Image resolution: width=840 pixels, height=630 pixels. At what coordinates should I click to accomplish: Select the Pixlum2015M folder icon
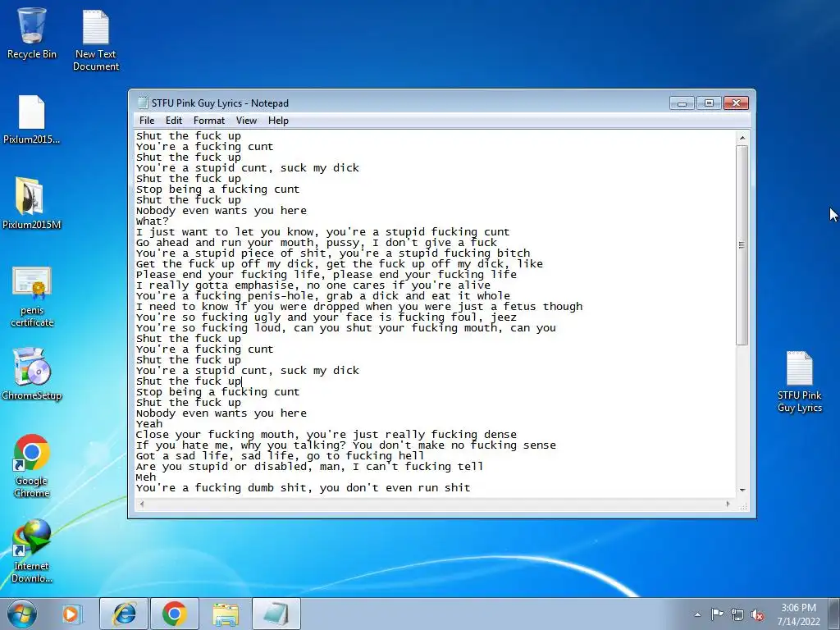32,203
